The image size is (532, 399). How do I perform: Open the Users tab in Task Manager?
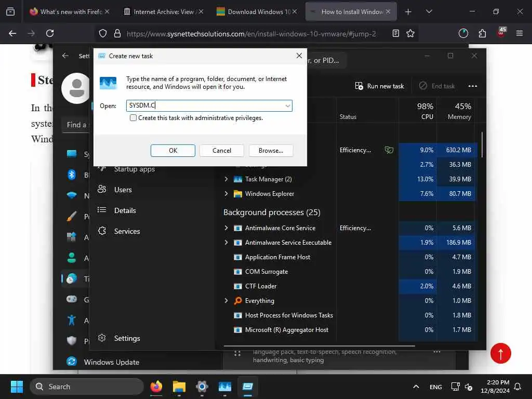(123, 190)
